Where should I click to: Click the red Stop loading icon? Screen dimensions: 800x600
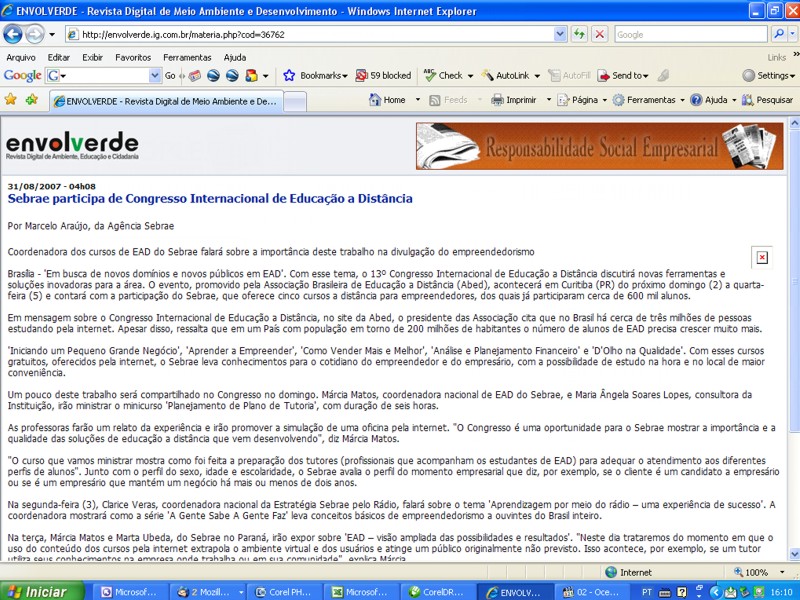point(599,34)
